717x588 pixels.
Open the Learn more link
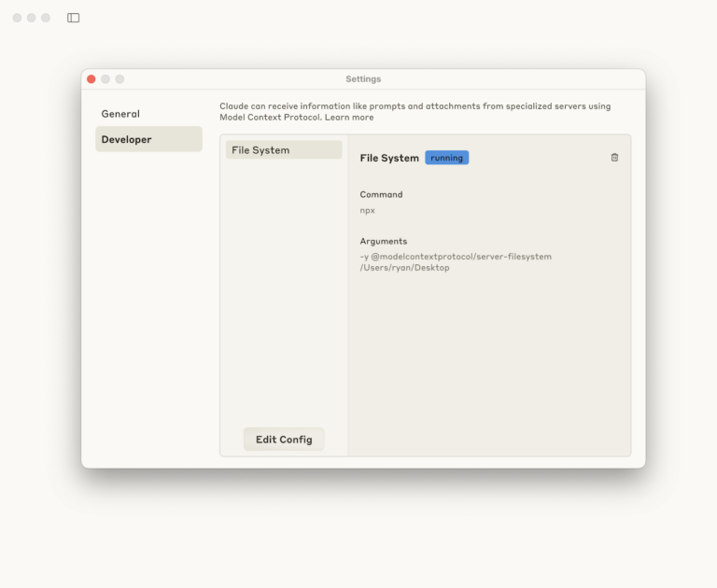349,118
